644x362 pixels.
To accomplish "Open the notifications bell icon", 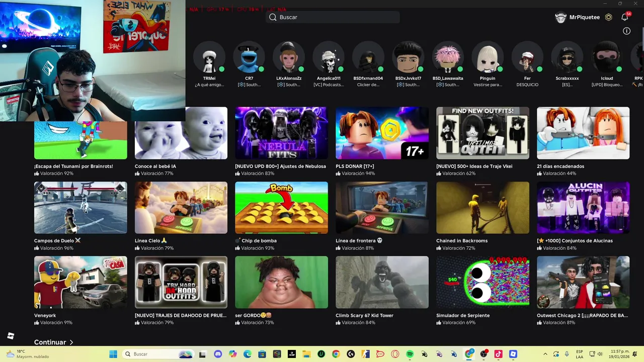I will (624, 17).
